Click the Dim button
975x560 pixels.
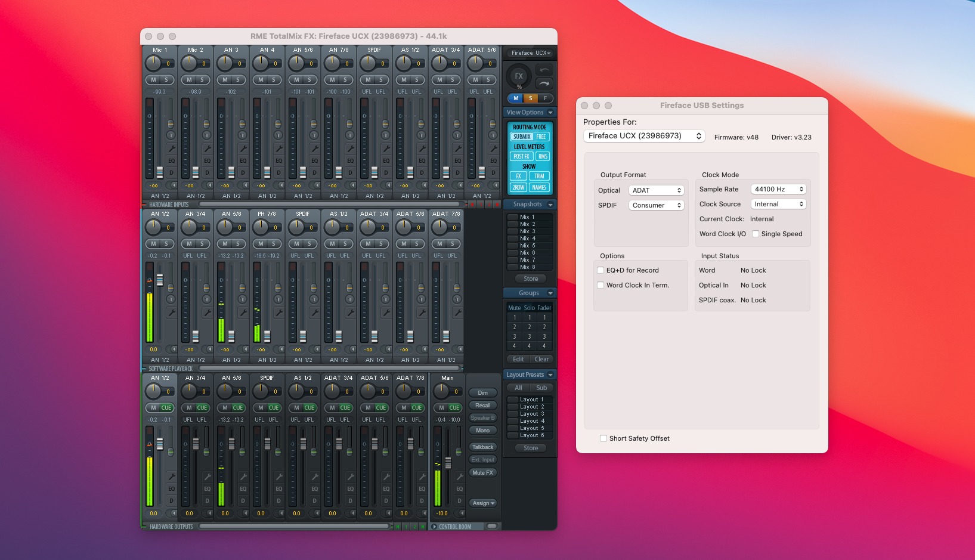pos(483,393)
